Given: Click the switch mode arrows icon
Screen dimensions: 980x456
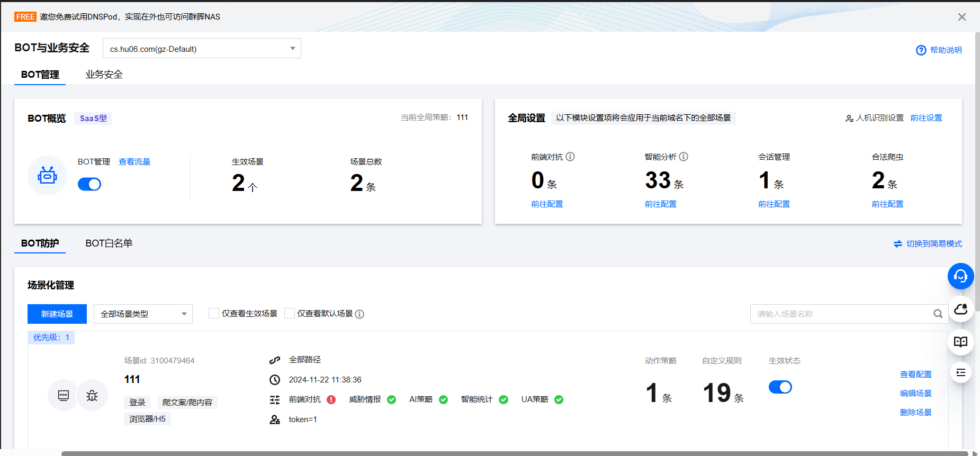Looking at the screenshot, I should (x=898, y=244).
